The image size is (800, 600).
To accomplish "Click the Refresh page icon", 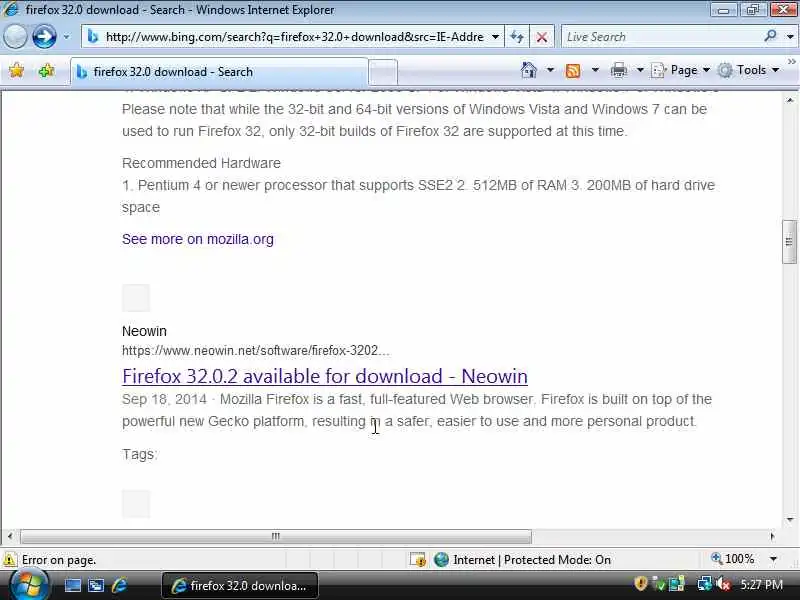I will click(517, 37).
